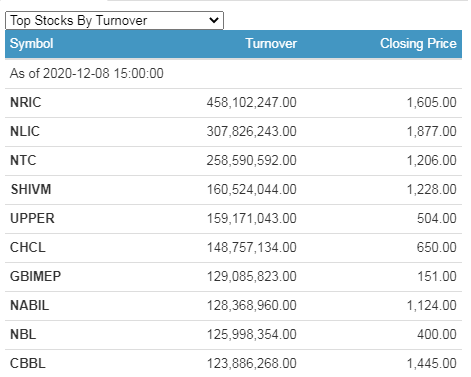Select CHCL closing price 650.00

437,247
